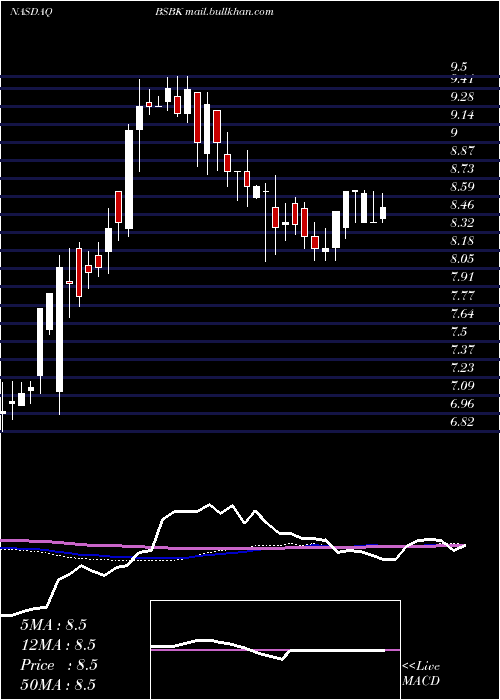Click the 8.87 price axis label
This screenshot has height=700, width=500.
pyautogui.click(x=462, y=151)
